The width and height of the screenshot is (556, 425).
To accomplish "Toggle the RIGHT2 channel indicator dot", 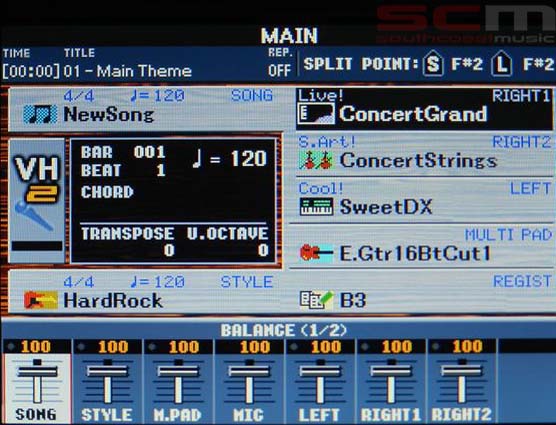I will click(x=436, y=346).
